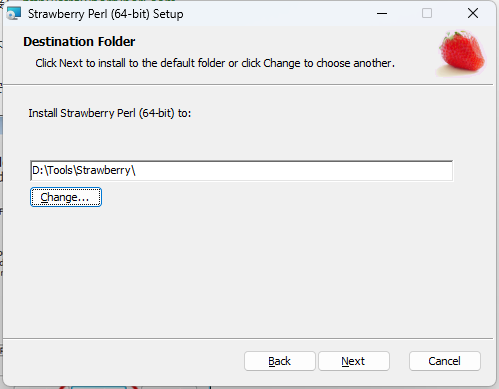Click the installer icon in the title bar
499x389 pixels.
[x=14, y=14]
